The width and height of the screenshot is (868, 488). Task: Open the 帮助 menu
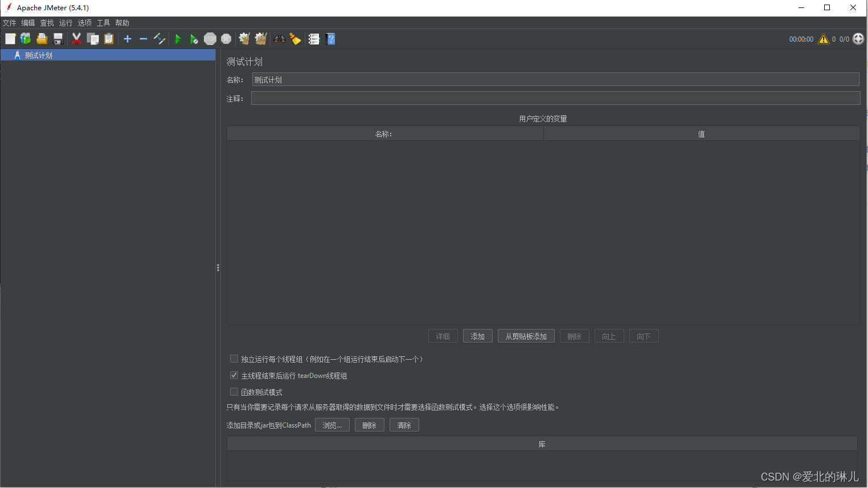(122, 23)
